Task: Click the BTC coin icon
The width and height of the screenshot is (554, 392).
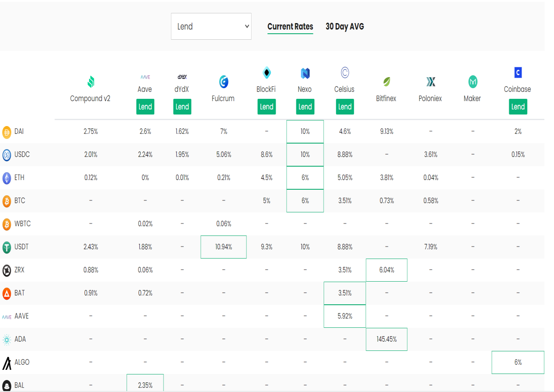Action: (7, 201)
